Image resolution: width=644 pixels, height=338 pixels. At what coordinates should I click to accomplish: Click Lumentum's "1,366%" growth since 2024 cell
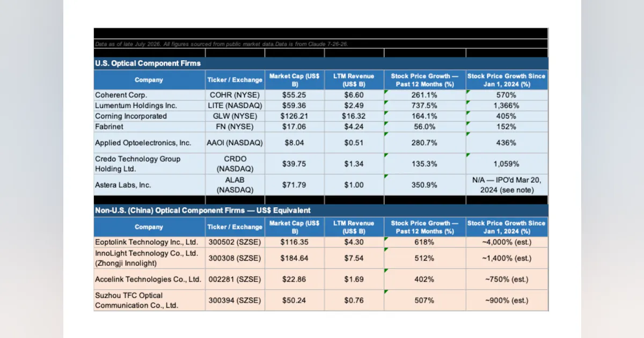pyautogui.click(x=507, y=106)
